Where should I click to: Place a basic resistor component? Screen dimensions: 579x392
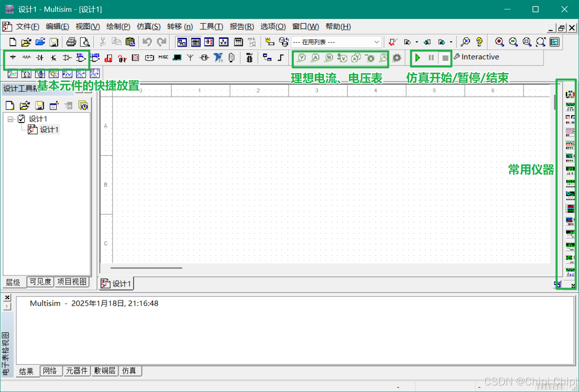coord(27,58)
